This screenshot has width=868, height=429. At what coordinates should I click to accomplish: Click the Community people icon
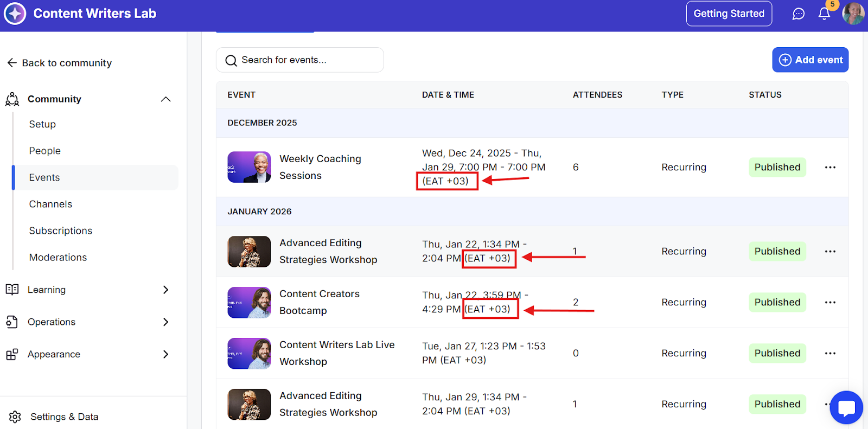[x=12, y=99]
